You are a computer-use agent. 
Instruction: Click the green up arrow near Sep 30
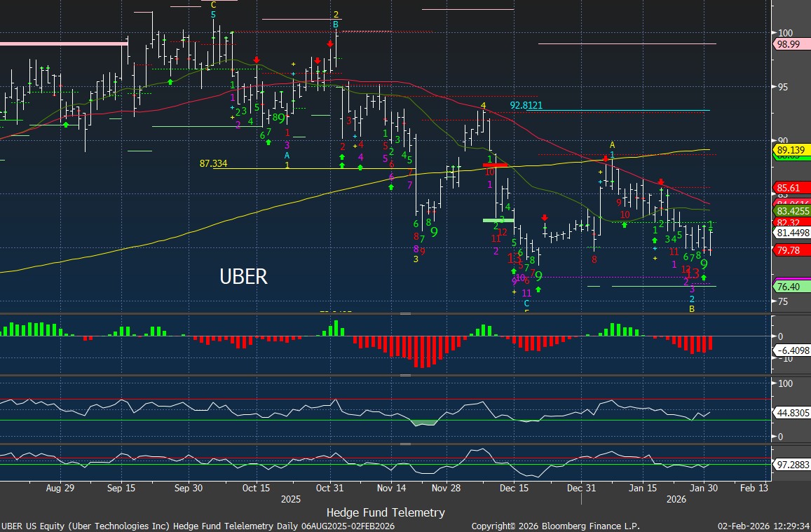coord(170,82)
